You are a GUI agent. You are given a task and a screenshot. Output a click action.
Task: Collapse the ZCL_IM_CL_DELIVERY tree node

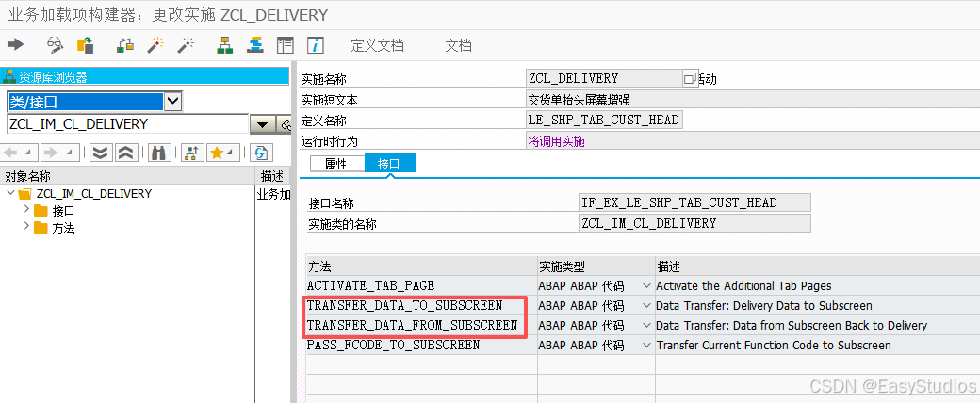[10, 193]
